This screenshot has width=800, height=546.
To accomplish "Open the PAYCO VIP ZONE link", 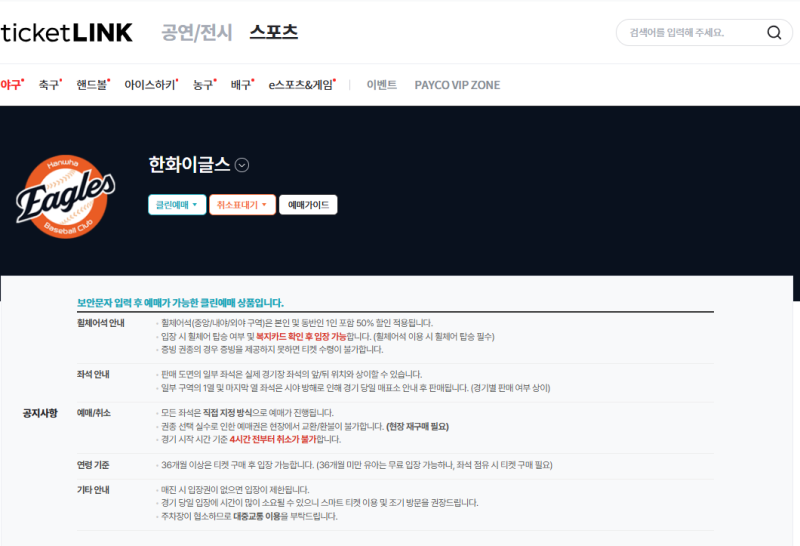I will [457, 85].
